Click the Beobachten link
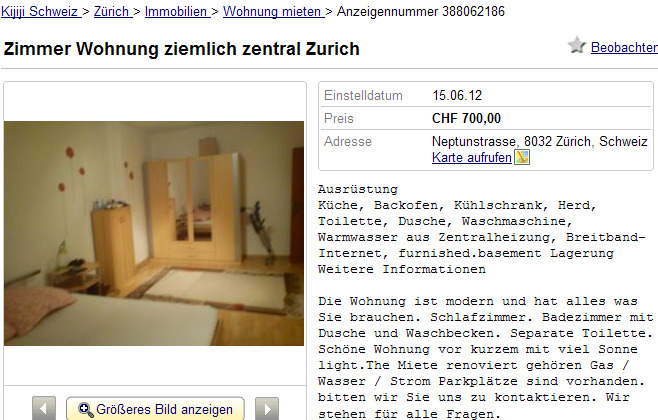Screen dimensions: 658x420 click(624, 47)
